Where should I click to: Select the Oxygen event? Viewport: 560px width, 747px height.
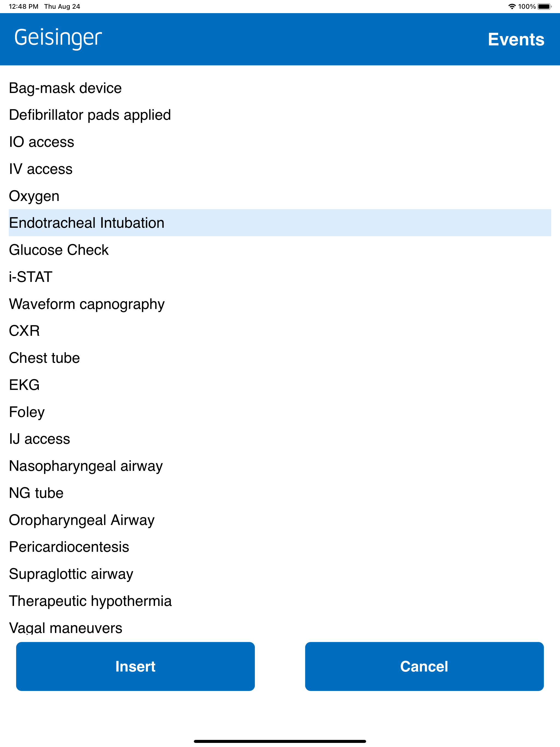[x=280, y=196]
